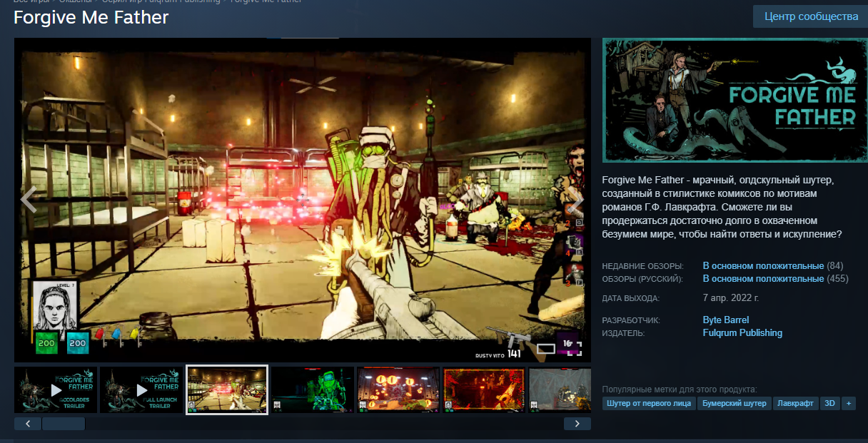868x443 pixels.
Task: Select the 'Бумерский шутер' tag
Action: [x=735, y=404]
